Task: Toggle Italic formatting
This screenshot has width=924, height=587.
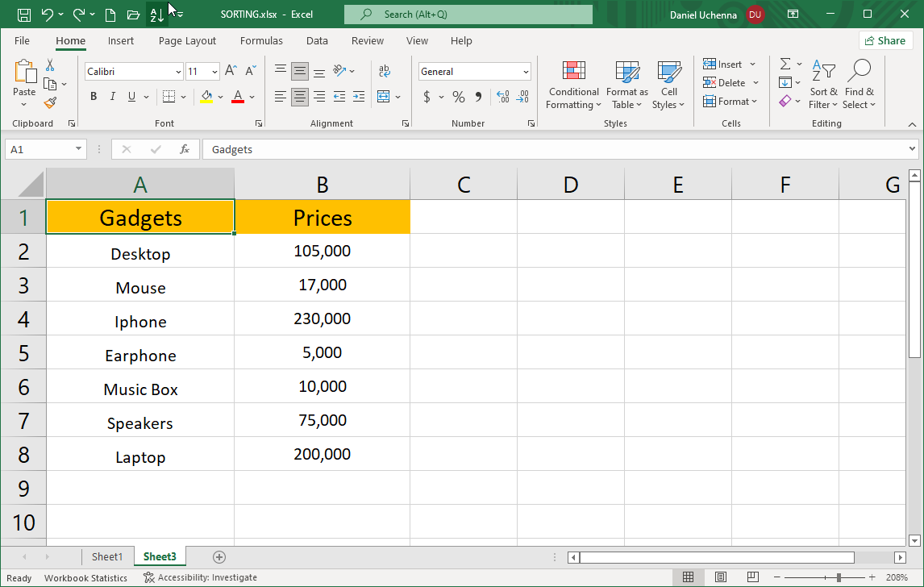Action: click(113, 97)
